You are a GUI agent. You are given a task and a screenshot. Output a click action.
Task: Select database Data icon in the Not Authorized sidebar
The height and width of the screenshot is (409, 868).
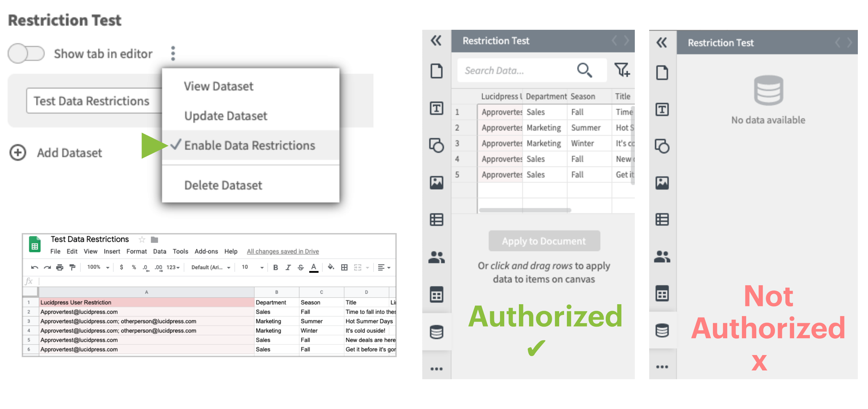point(662,330)
